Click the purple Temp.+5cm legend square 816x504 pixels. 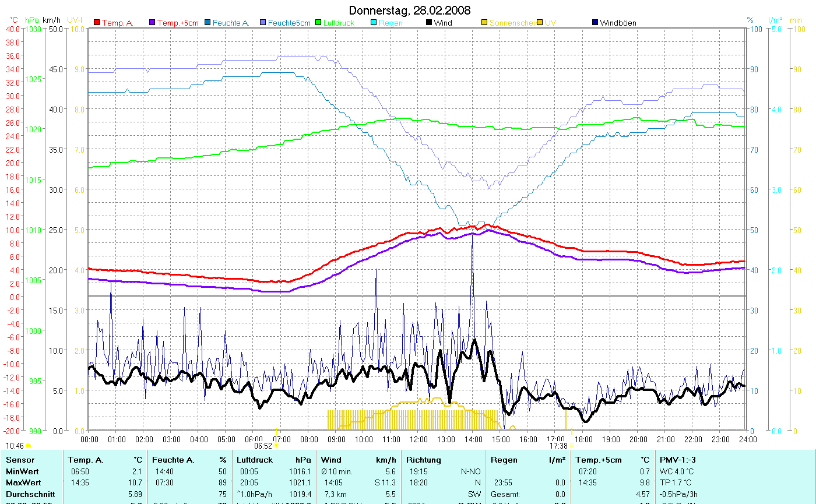pos(153,23)
